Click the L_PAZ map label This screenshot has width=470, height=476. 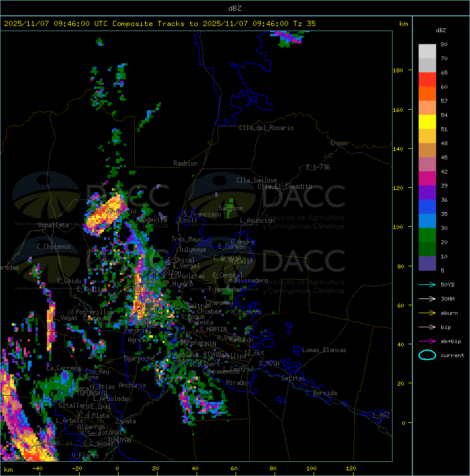coord(381,416)
